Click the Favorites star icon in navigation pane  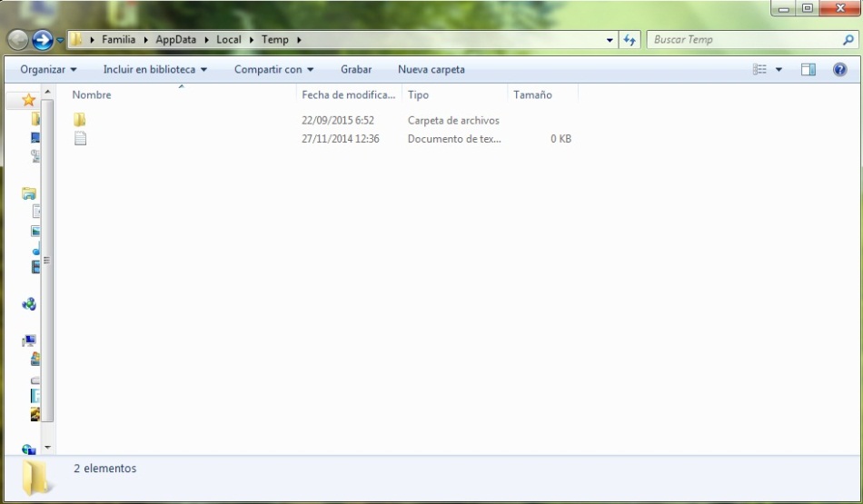(x=29, y=100)
